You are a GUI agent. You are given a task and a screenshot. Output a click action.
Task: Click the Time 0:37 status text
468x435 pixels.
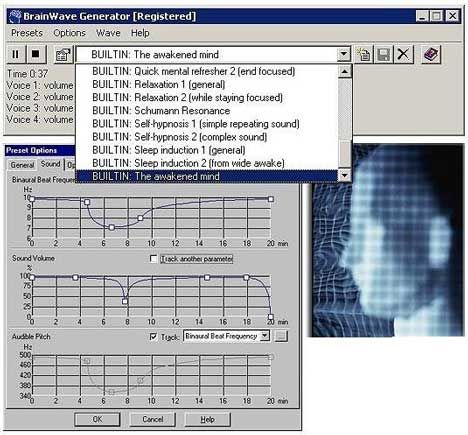pos(28,74)
